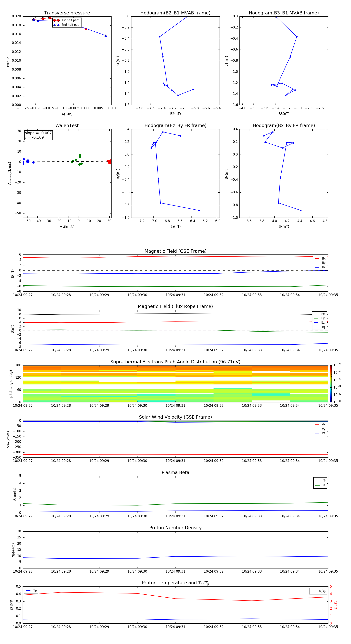Click the "Pt(nPa)" y-axis label
The height and width of the screenshot is (644, 351).
[x=8, y=61]
